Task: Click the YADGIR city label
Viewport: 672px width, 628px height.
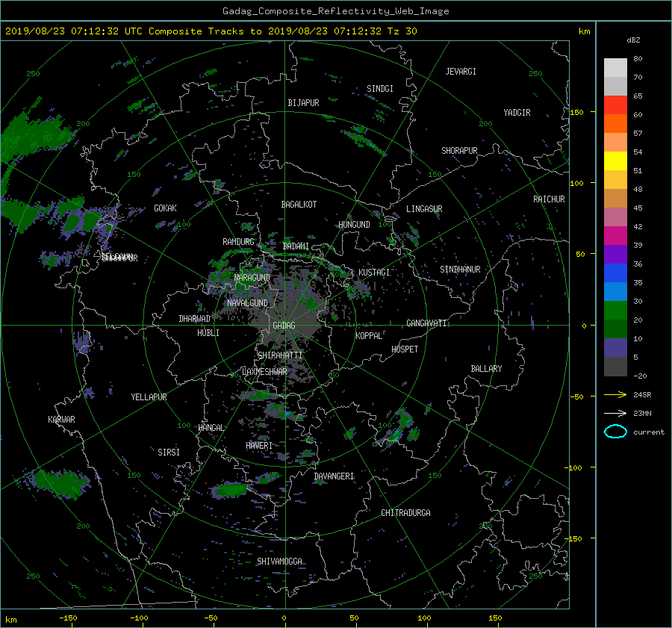Action: point(517,113)
